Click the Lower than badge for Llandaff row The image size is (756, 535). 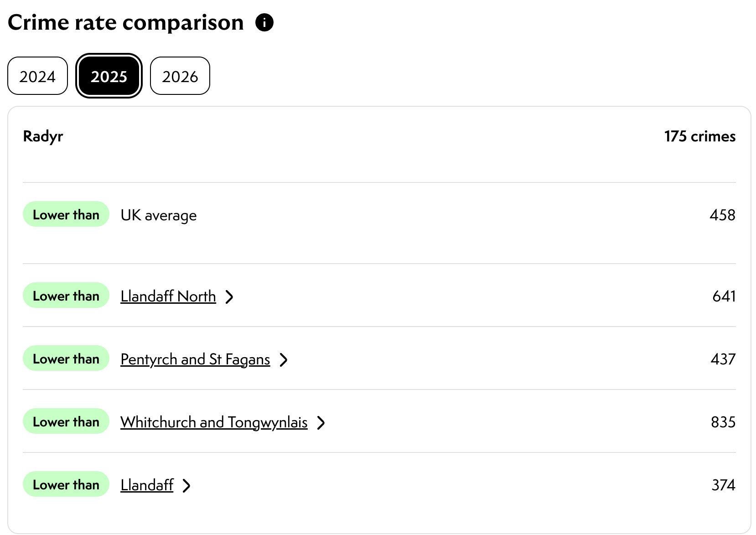pyautogui.click(x=66, y=484)
